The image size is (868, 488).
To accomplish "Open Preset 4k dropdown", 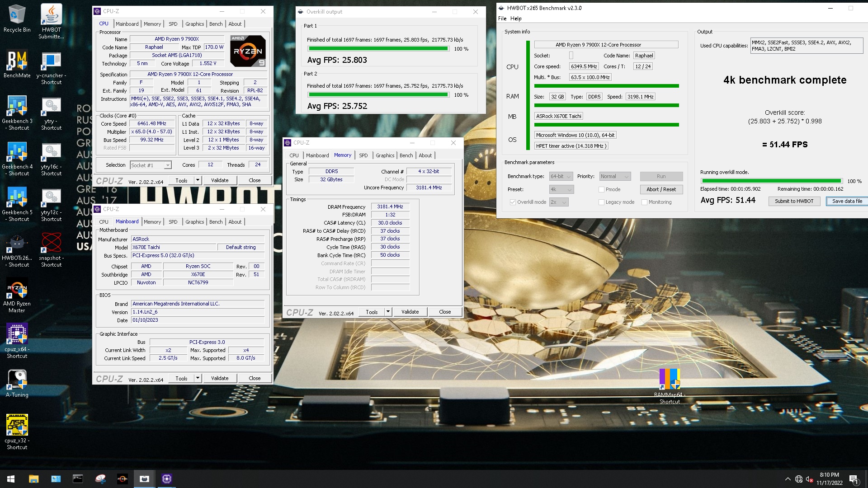I will [x=561, y=189].
